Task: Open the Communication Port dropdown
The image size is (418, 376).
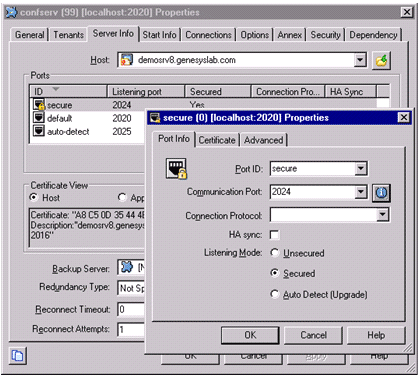Action: coord(361,192)
